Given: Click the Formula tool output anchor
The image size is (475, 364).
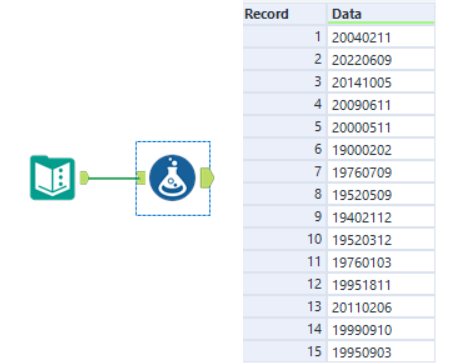Looking at the screenshot, I should tap(207, 178).
